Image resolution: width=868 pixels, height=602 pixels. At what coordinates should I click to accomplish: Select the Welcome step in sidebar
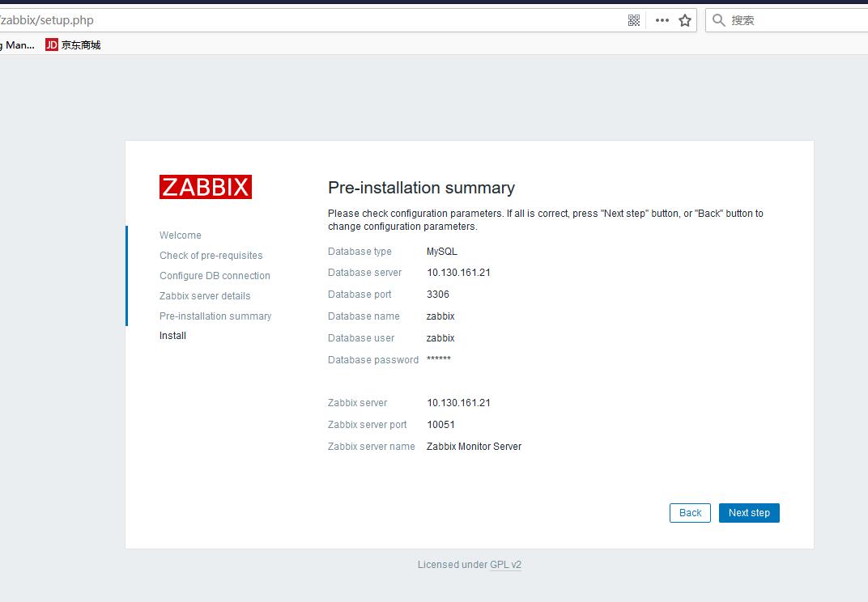[181, 235]
